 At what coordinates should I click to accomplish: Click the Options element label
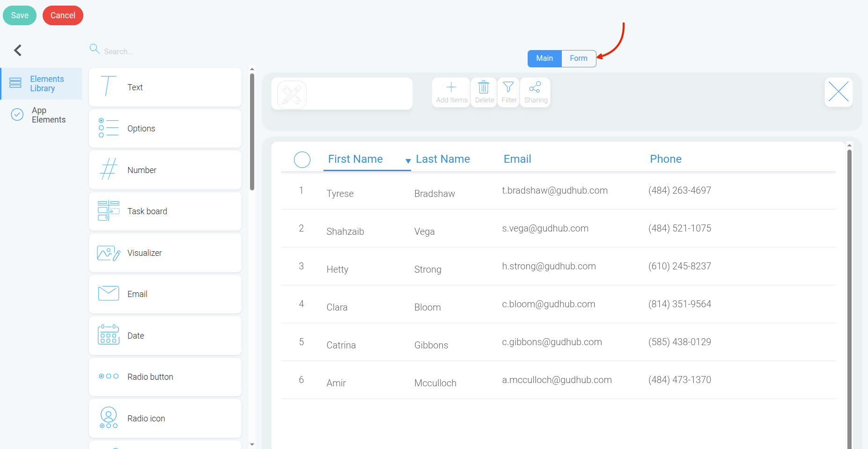click(141, 129)
